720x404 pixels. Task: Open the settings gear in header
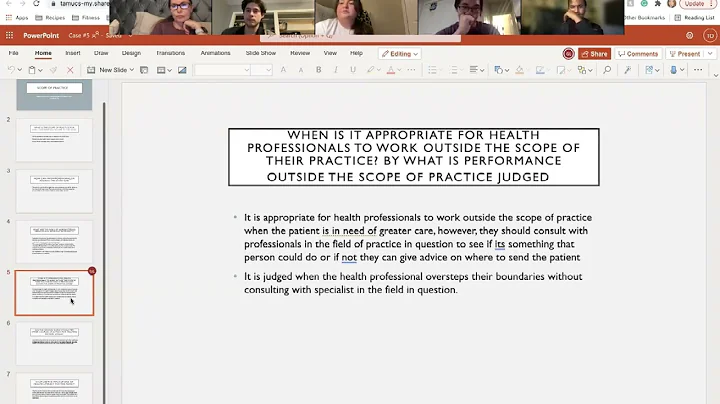(689, 35)
